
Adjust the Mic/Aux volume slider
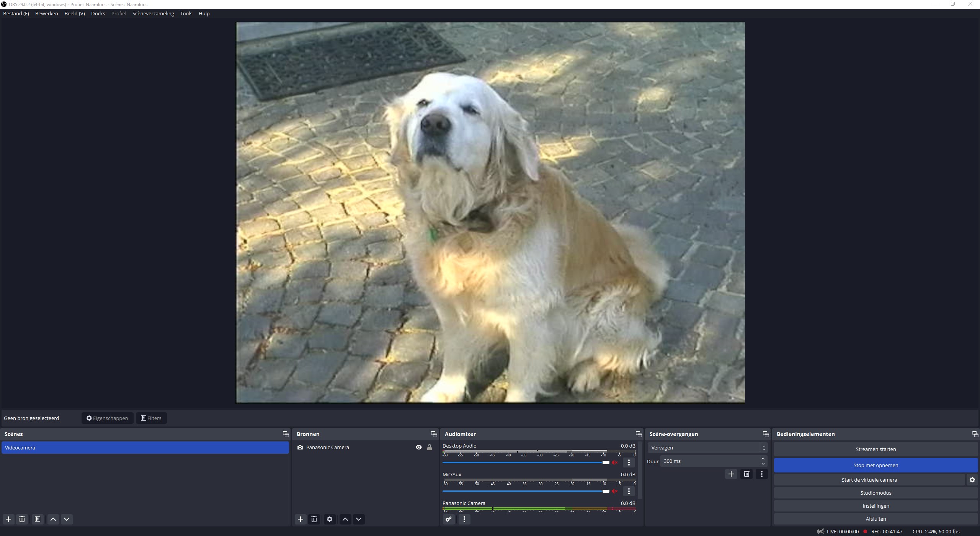tap(606, 491)
